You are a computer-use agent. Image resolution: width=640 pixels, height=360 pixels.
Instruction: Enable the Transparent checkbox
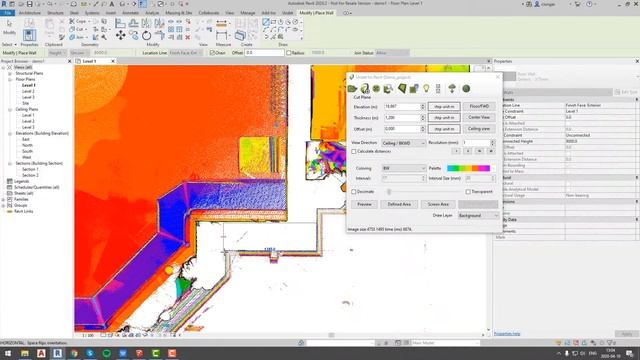coord(468,191)
